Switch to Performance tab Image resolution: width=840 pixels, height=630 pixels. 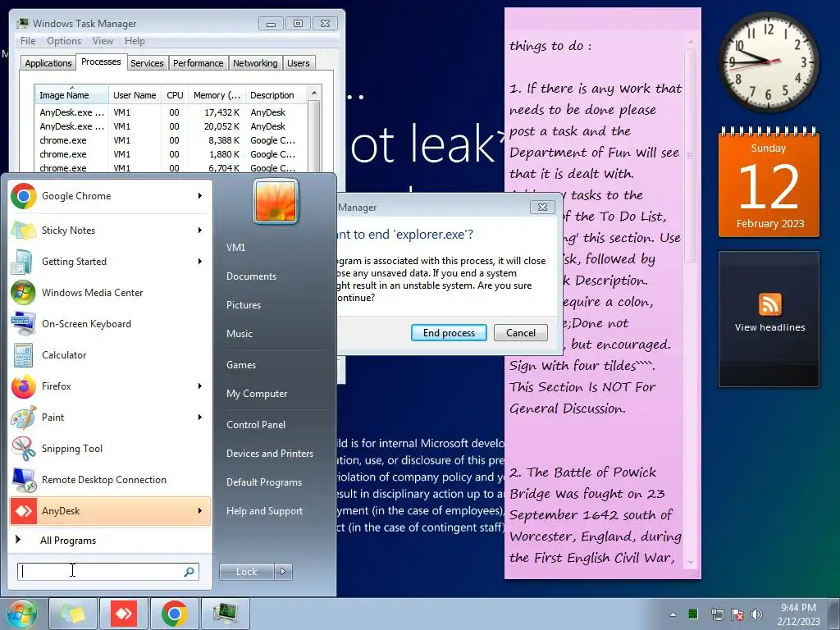click(x=199, y=63)
